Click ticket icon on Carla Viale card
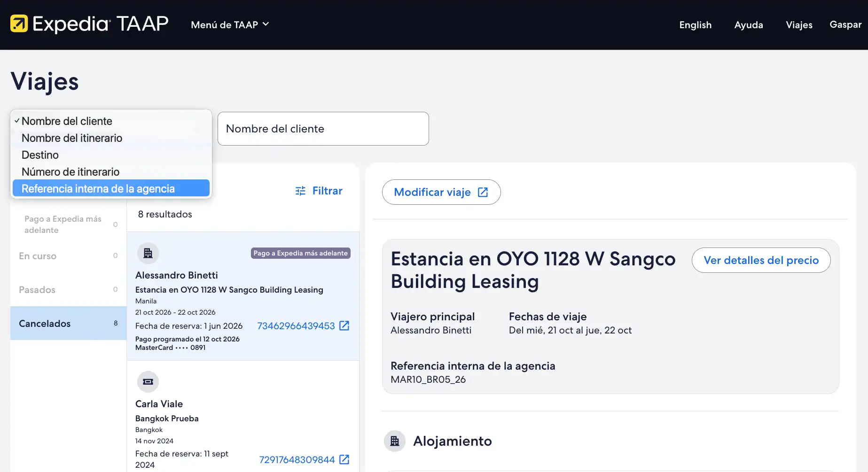Screen dimensions: 868x472 (x=148, y=382)
